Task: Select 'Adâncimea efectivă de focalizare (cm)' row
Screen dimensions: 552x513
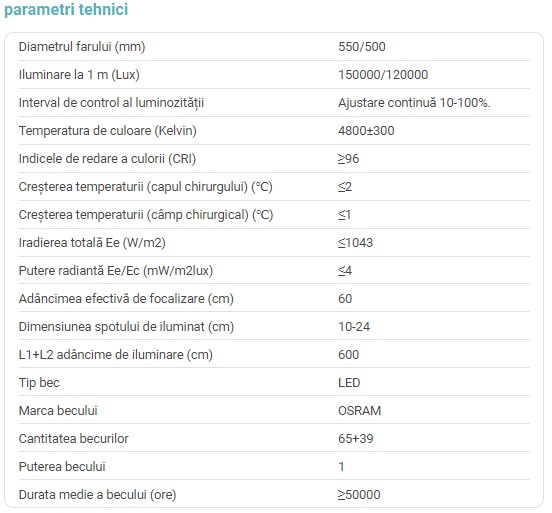Action: (x=274, y=299)
